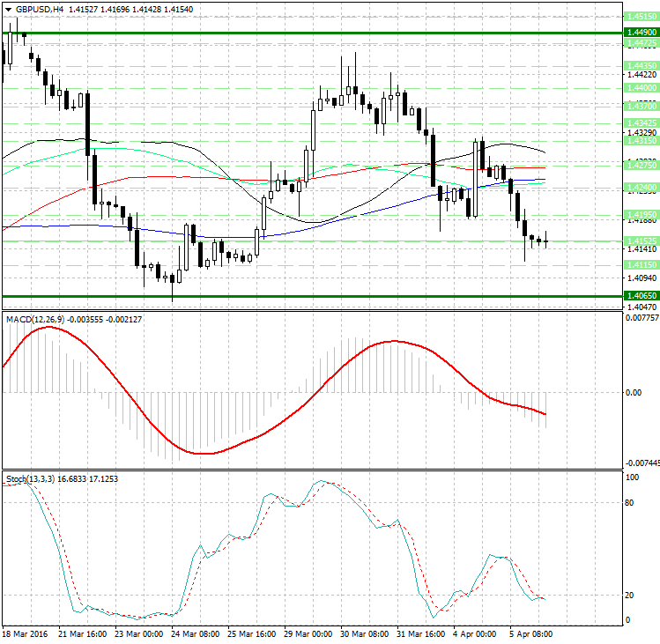Click the Stochastic 20 level scale label
660x644 pixels.
click(629, 595)
